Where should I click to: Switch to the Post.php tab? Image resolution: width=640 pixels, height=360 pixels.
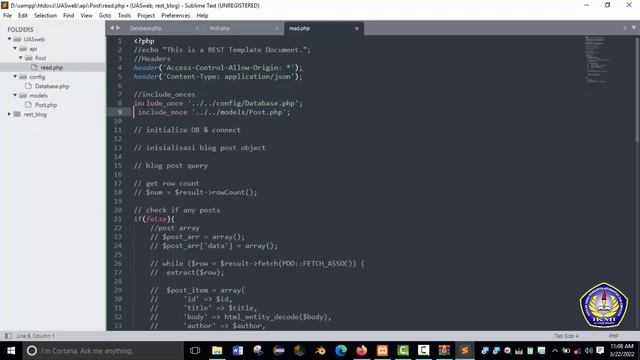click(220, 28)
